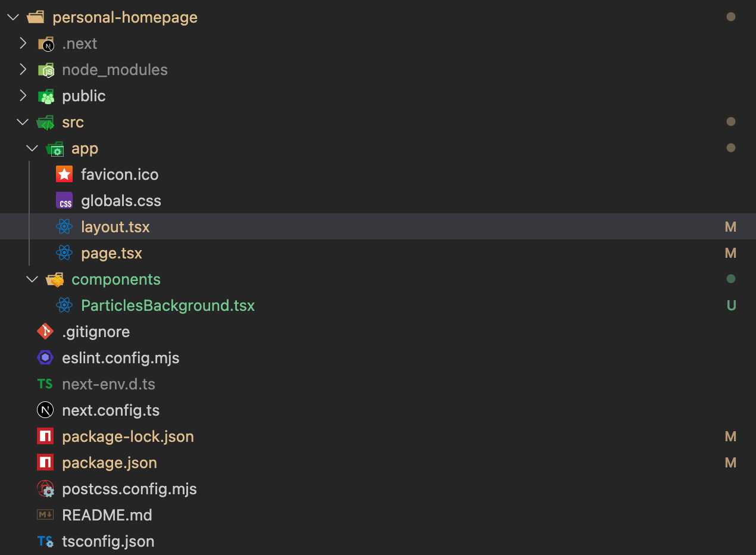Click the Next.js icon beside next.config.ts
The height and width of the screenshot is (555, 756).
pyautogui.click(x=45, y=410)
